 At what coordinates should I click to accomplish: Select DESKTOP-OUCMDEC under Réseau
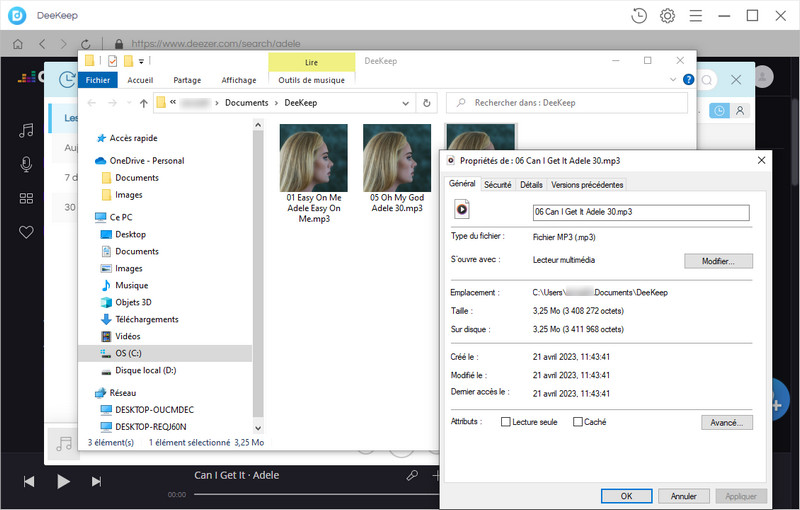point(154,410)
